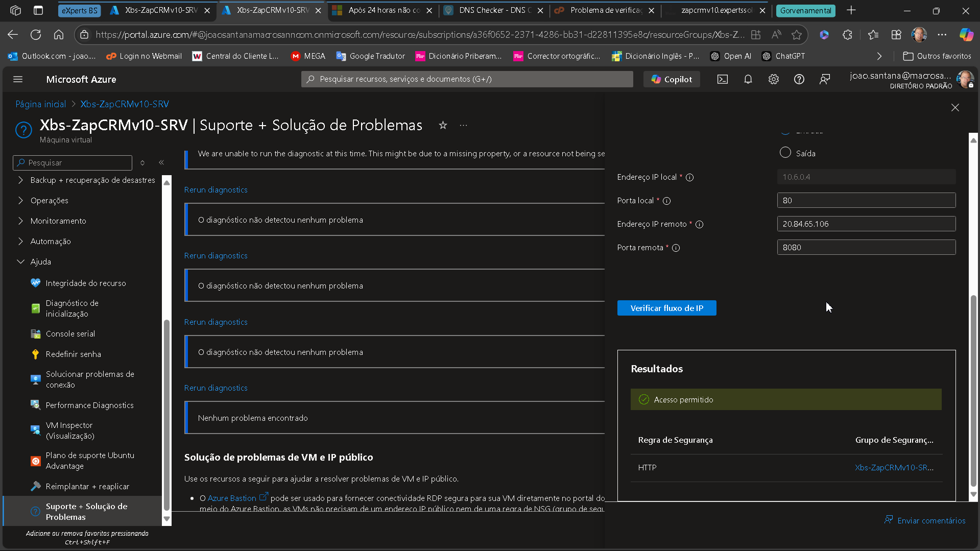Open Performance Diagnostics

pos(90,405)
